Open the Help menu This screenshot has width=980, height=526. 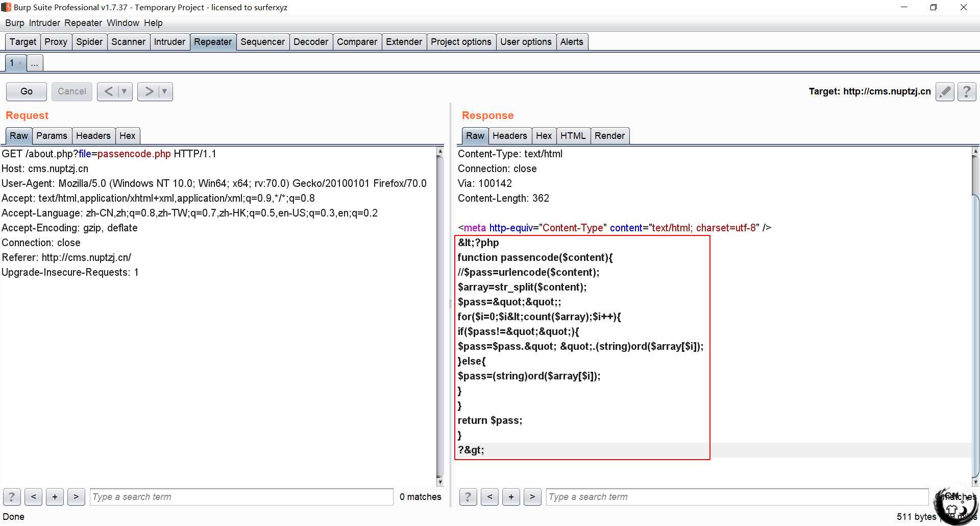click(153, 23)
